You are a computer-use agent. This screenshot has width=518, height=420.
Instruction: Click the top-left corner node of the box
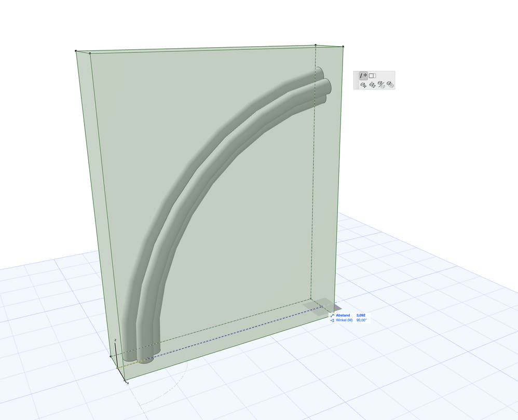(76, 51)
